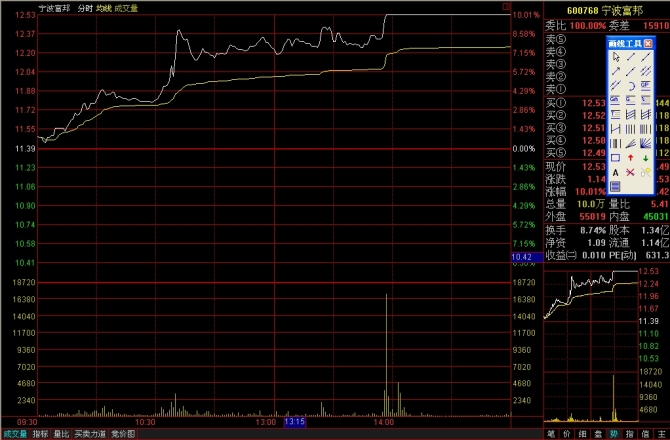Click the 均线 legend label at top
This screenshot has width=670, height=440.
pyautogui.click(x=102, y=7)
